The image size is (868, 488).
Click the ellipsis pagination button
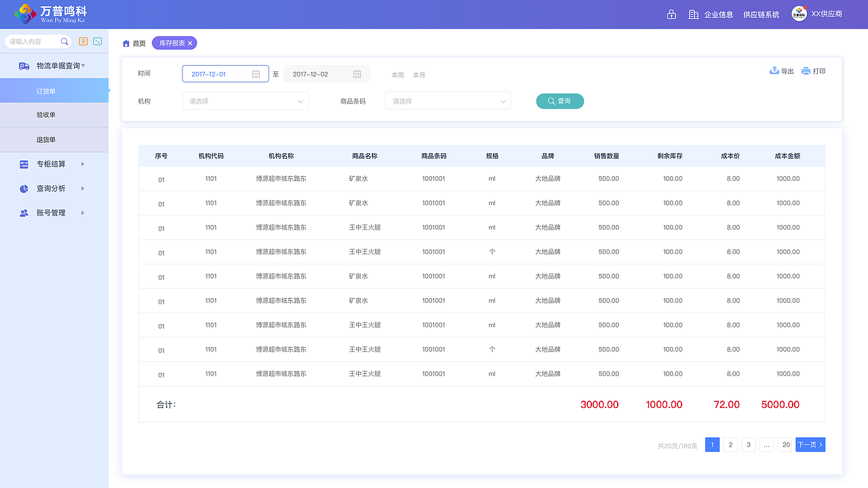click(766, 445)
